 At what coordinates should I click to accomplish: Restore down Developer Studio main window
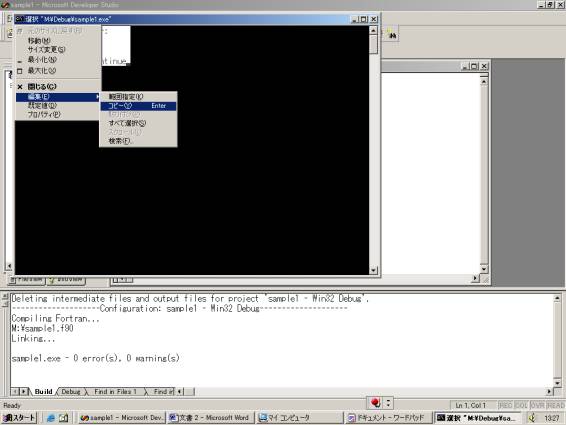tap(550, 5)
